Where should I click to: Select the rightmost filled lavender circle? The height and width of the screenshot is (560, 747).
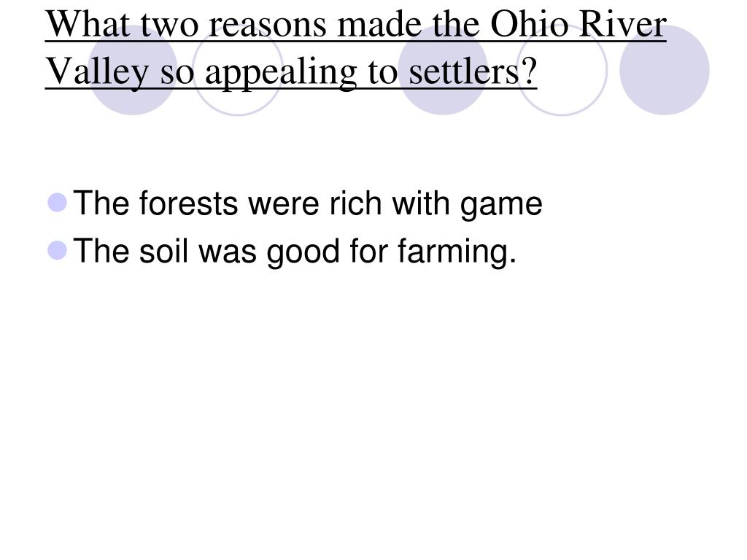(x=665, y=70)
